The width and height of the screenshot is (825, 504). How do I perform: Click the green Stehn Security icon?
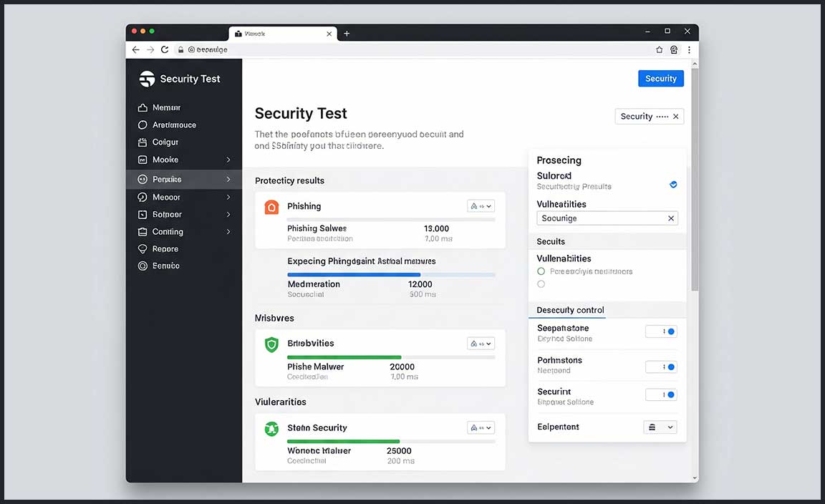tap(271, 428)
